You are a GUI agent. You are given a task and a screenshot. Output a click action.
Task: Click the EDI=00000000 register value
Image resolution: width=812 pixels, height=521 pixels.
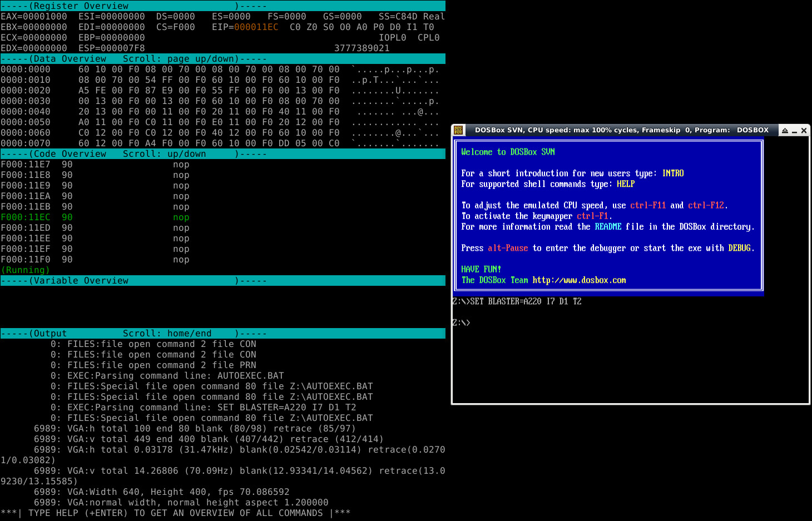pyautogui.click(x=112, y=27)
